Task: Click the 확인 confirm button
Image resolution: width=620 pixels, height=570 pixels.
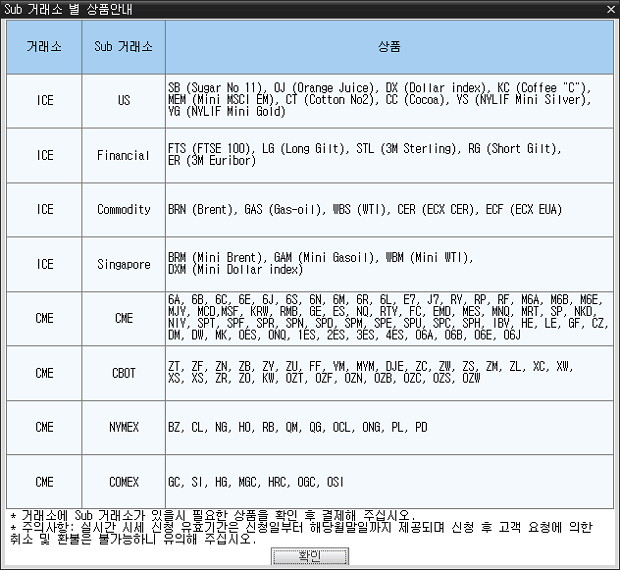Action: [310, 556]
